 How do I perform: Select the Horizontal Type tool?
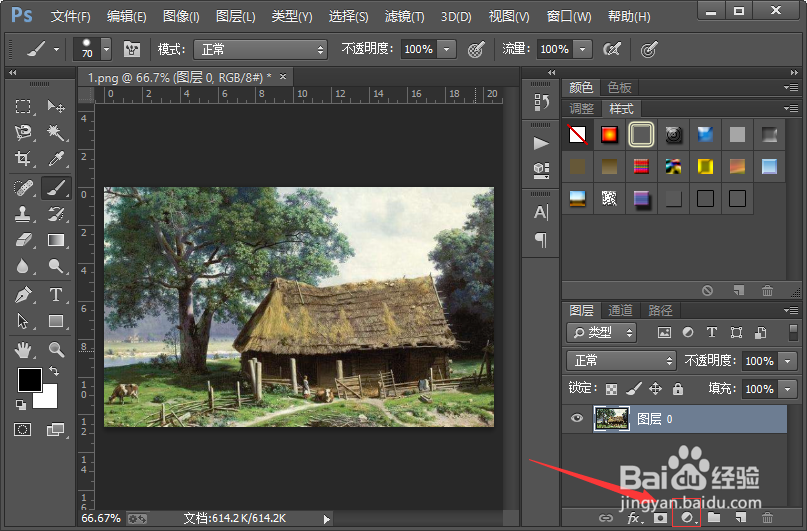click(56, 295)
